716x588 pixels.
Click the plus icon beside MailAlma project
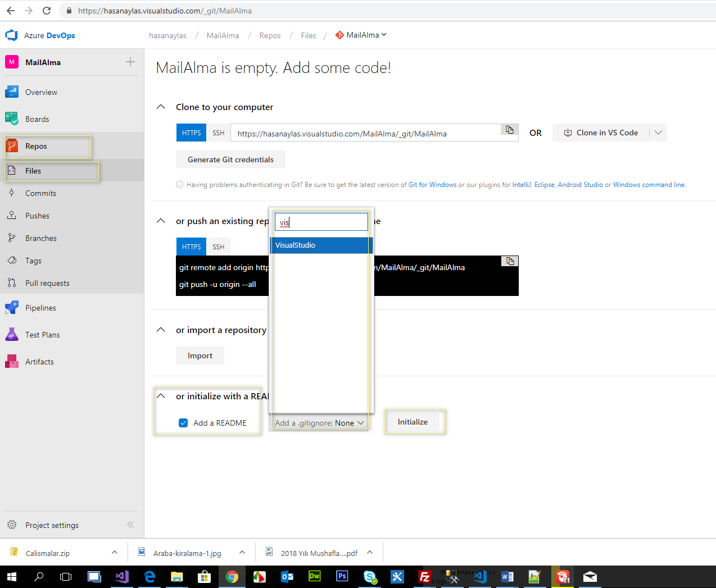click(x=130, y=62)
